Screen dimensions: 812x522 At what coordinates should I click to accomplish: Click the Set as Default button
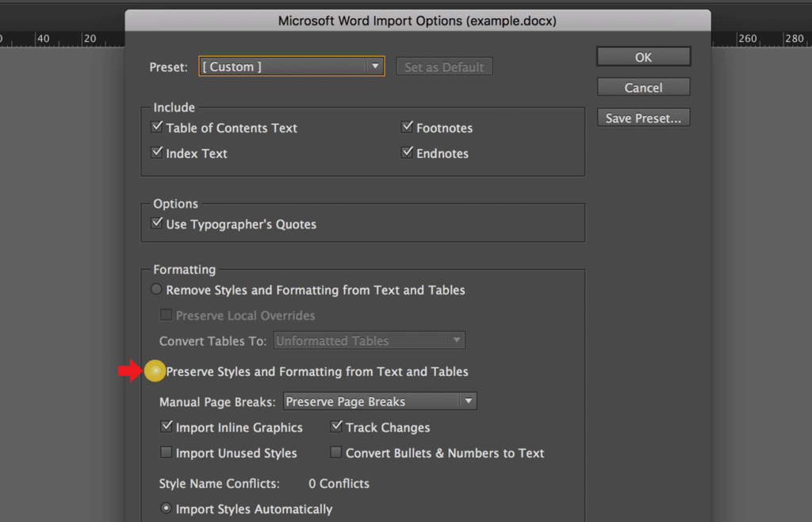pos(444,67)
